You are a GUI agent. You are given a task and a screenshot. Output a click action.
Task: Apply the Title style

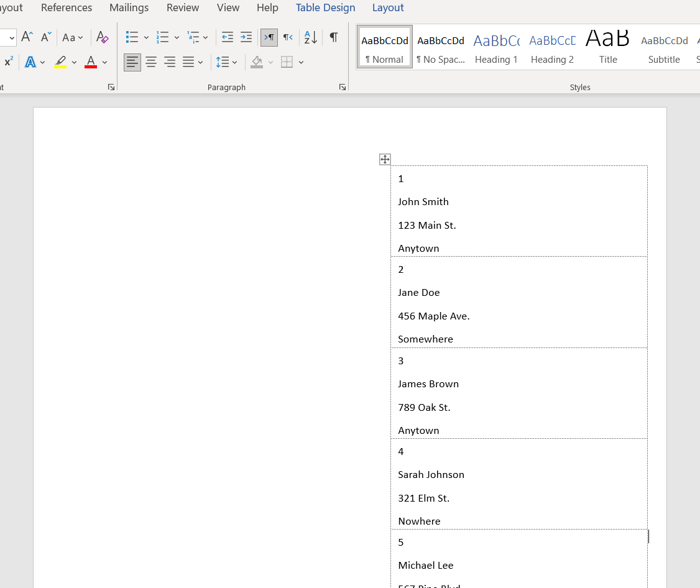coord(607,46)
